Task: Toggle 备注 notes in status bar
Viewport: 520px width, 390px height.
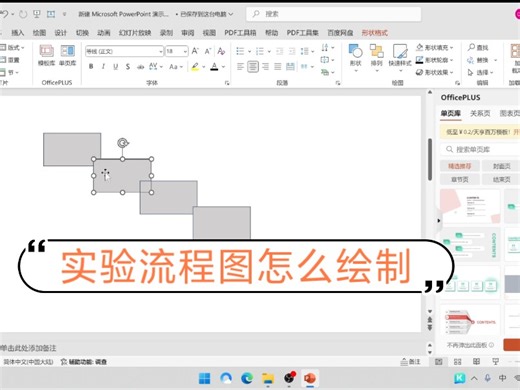Action: [410, 362]
